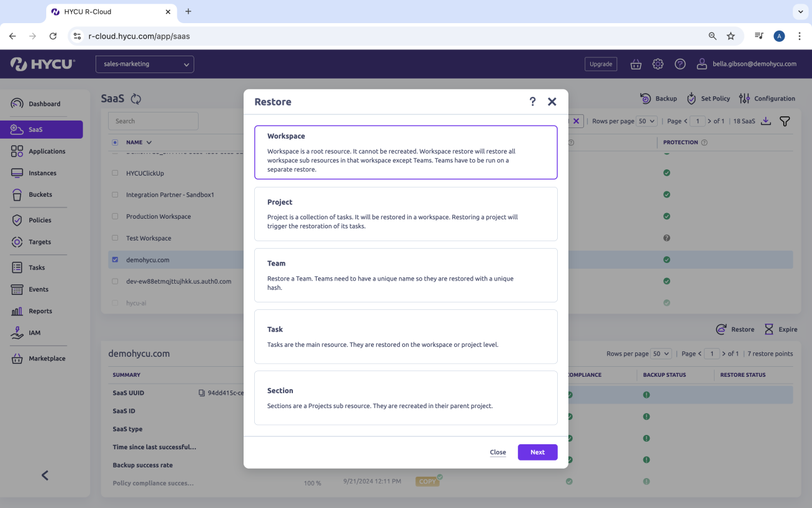Viewport: 812px width, 508px height.
Task: Open the sales-marketing organization dropdown
Action: pyautogui.click(x=144, y=64)
